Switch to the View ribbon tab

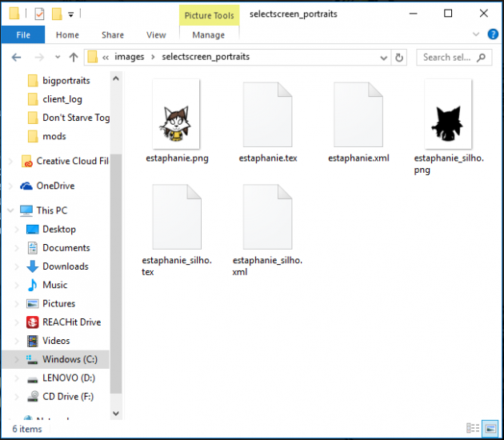pos(156,34)
